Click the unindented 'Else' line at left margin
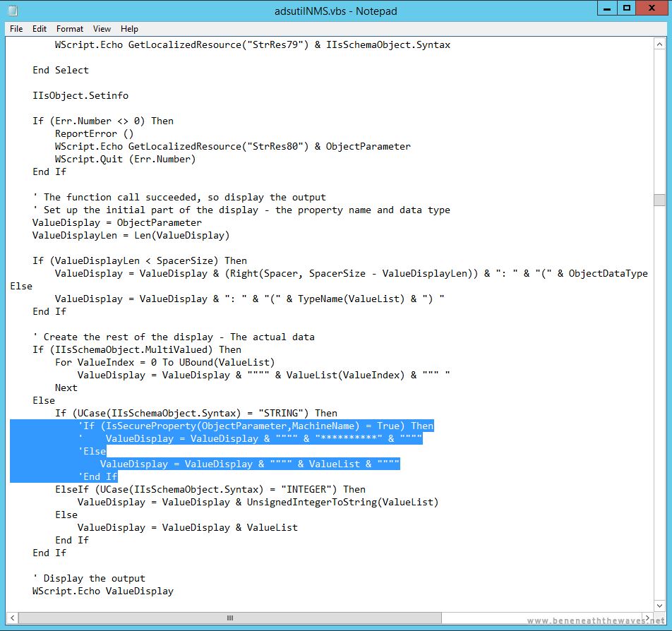 (x=21, y=286)
